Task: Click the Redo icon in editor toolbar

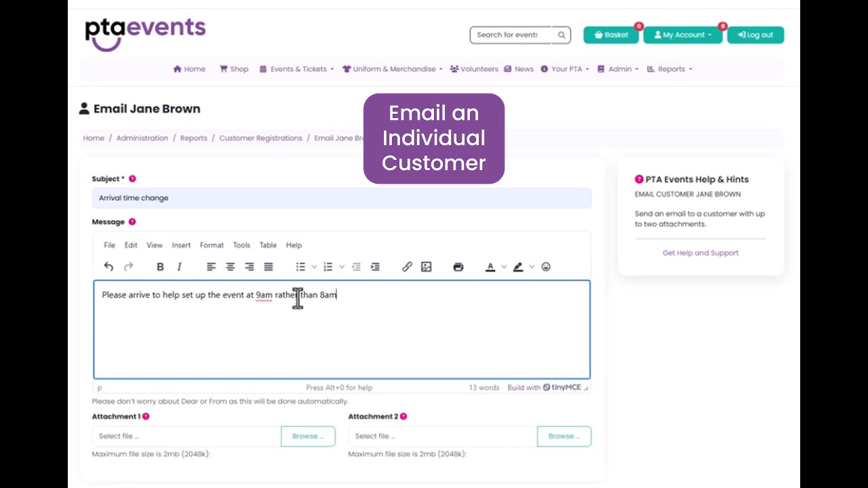Action: pyautogui.click(x=128, y=267)
